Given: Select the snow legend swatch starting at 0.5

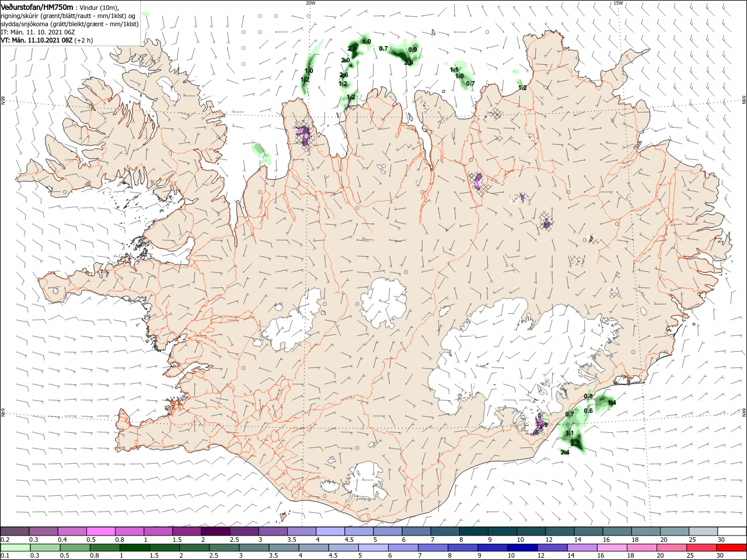Looking at the screenshot, I should click(100, 531).
